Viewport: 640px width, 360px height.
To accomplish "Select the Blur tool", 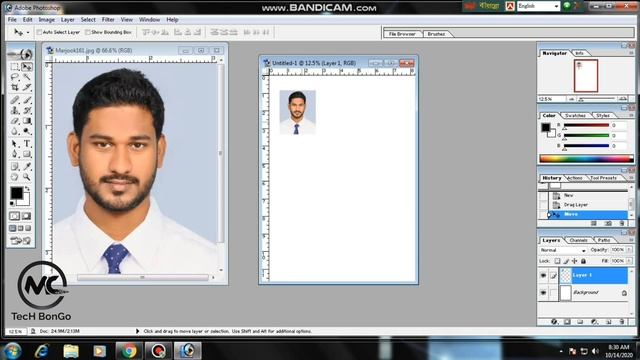I will [15, 131].
